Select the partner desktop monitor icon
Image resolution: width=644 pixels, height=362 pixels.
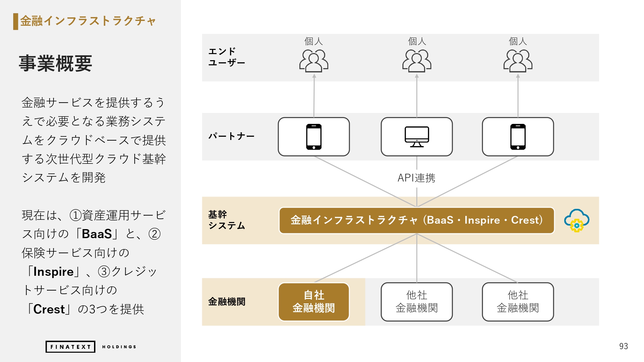coord(417,137)
